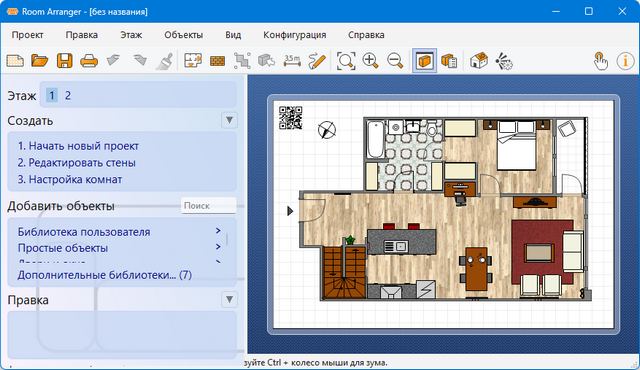This screenshot has width=640, height=370.
Task: Select the bathtub in the bathroom
Action: [x=376, y=140]
